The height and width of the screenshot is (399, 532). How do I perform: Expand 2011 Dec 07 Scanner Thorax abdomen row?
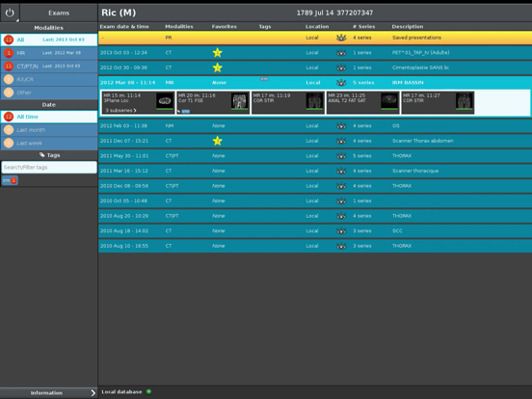(315, 141)
